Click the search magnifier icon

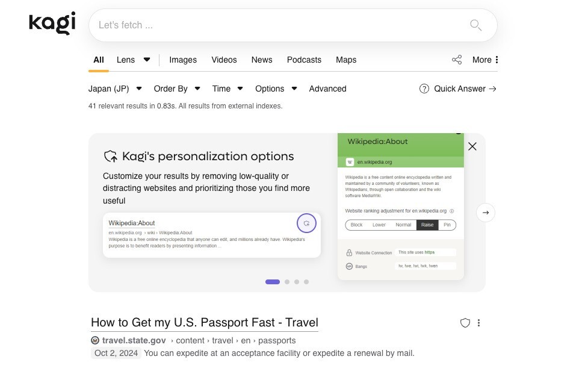[475, 25]
